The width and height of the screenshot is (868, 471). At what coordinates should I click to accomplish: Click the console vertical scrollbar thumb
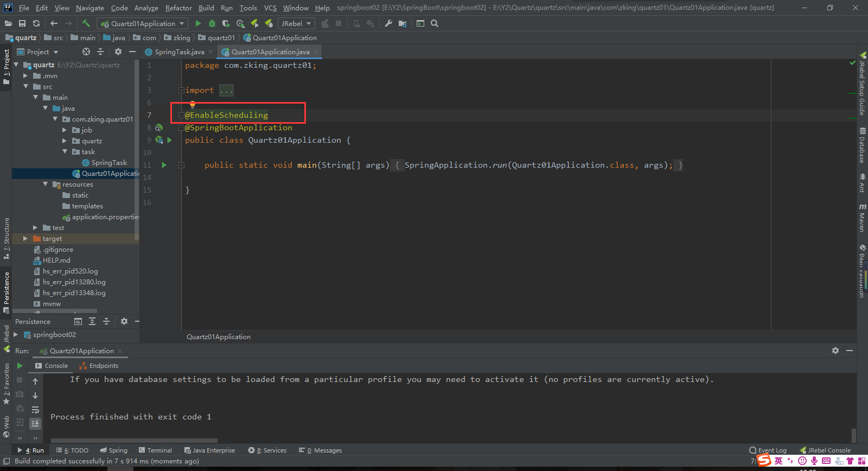click(853, 435)
